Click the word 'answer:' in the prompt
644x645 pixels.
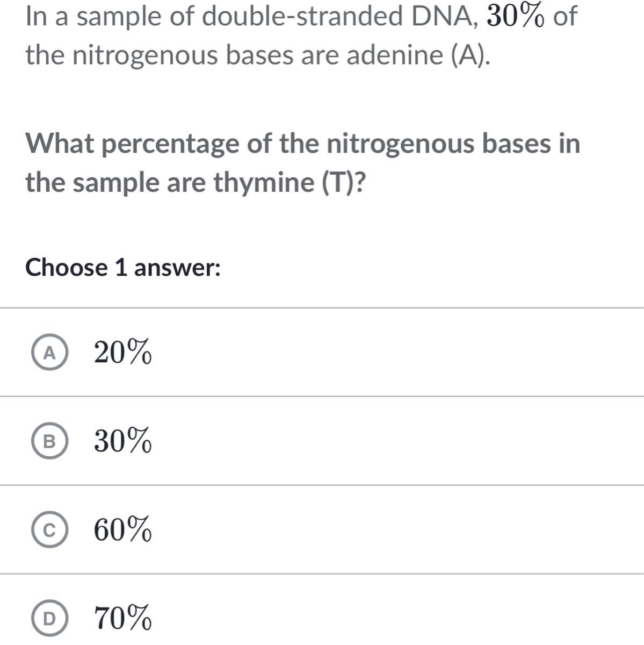pos(177,267)
